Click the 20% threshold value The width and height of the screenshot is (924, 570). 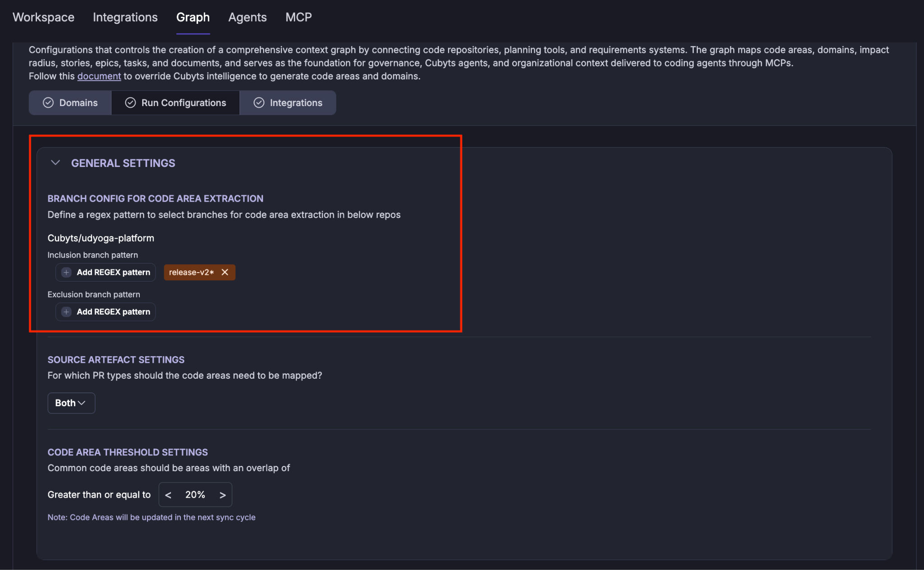(x=195, y=495)
